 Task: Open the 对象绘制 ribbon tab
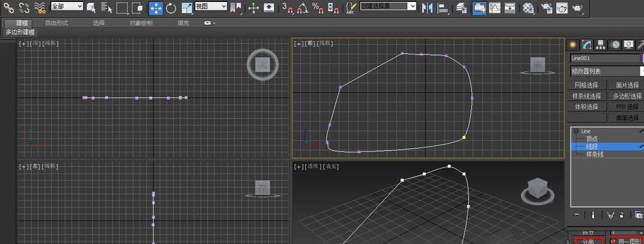[x=141, y=23]
